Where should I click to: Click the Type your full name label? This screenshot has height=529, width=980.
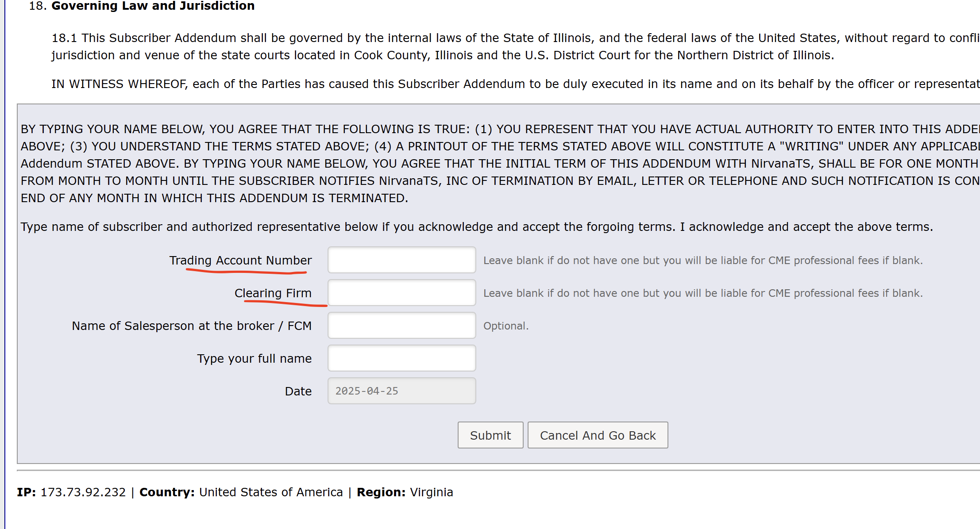click(x=254, y=358)
